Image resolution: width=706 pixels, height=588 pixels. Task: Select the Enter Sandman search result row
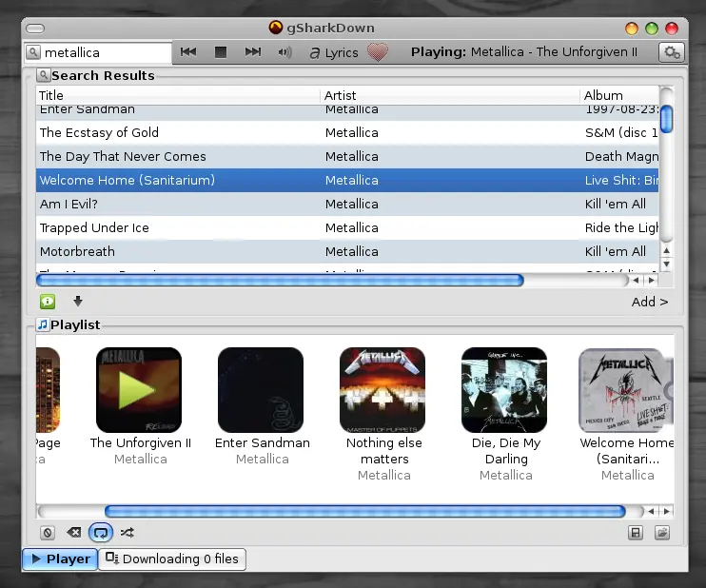(x=347, y=112)
